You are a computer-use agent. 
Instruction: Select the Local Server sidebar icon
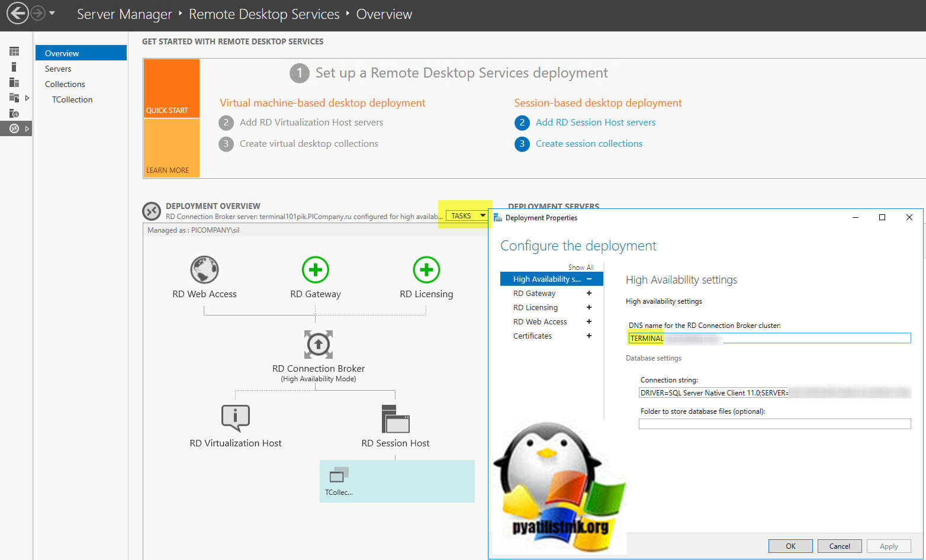point(14,66)
